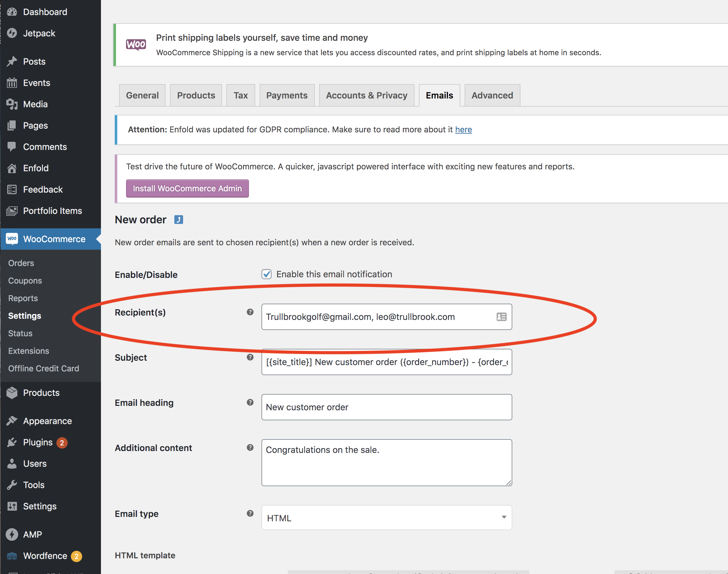Click the Posts pushpin icon

coord(12,61)
